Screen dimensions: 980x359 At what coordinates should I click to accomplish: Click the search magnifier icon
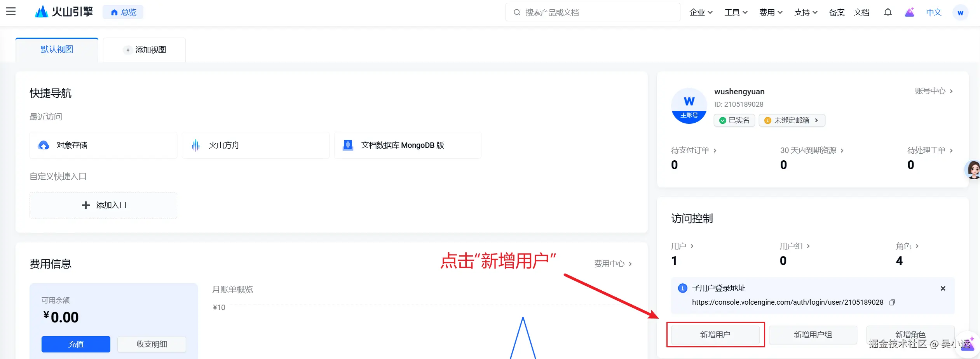(x=517, y=12)
